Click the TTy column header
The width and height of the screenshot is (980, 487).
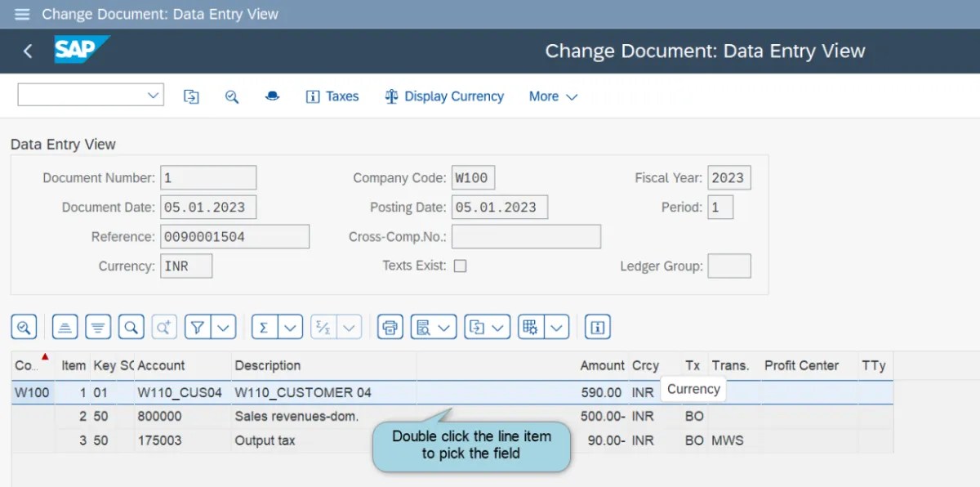pyautogui.click(x=875, y=366)
